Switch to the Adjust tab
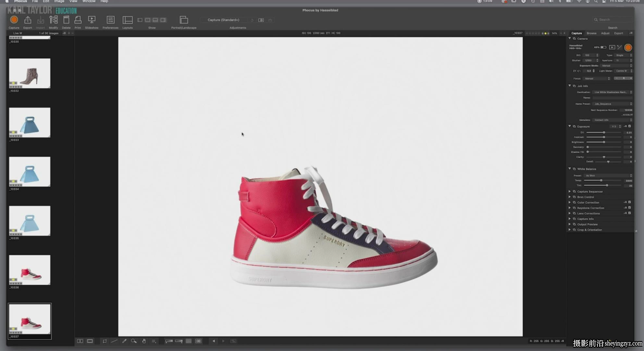Viewport: 644px width, 351px height. click(x=605, y=33)
